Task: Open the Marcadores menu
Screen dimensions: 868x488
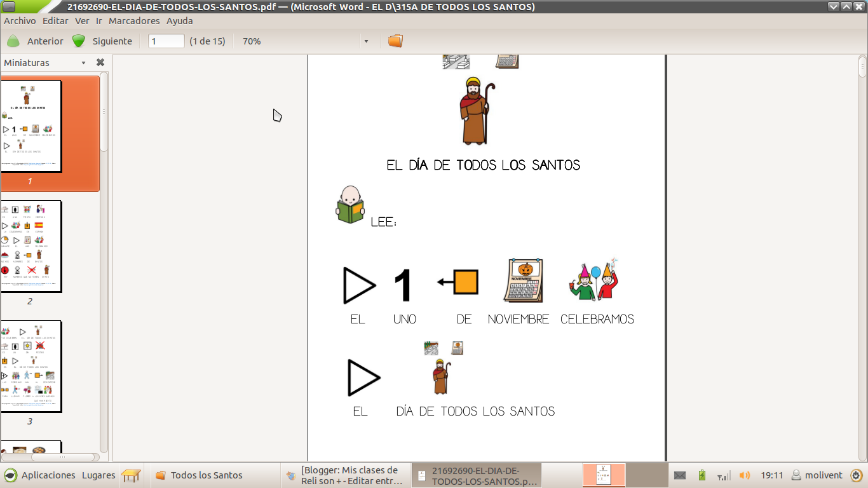Action: 134,20
